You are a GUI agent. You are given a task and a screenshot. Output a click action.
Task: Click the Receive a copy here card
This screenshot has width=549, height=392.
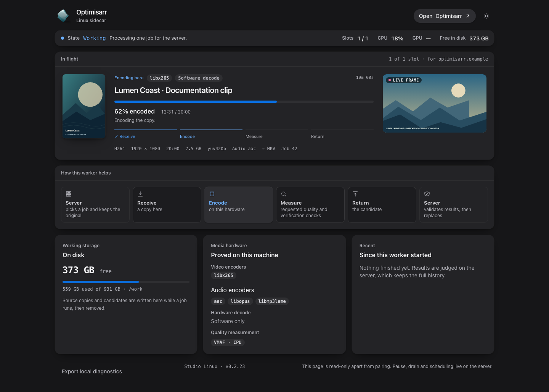coord(167,205)
